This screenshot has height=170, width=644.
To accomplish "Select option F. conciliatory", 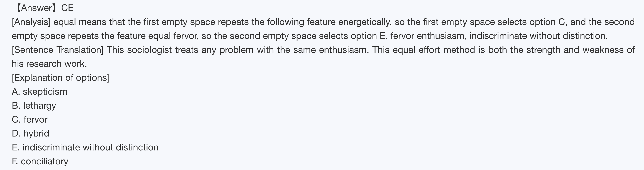I will pyautogui.click(x=40, y=161).
